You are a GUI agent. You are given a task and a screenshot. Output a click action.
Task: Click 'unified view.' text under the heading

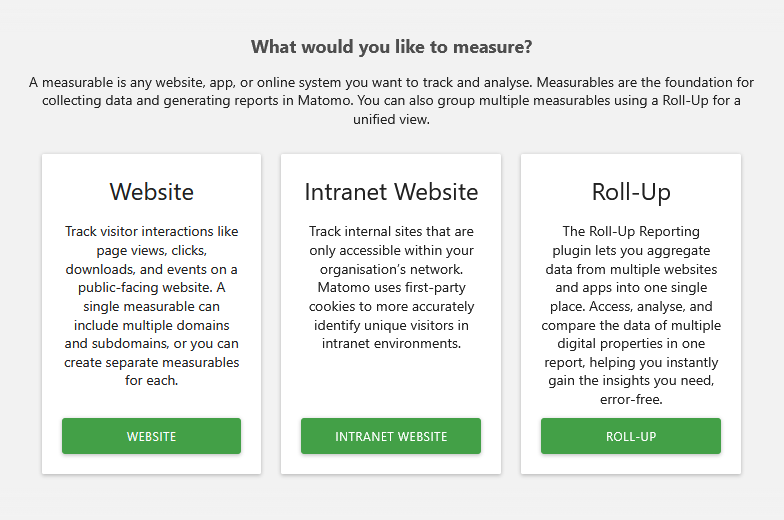pyautogui.click(x=391, y=119)
